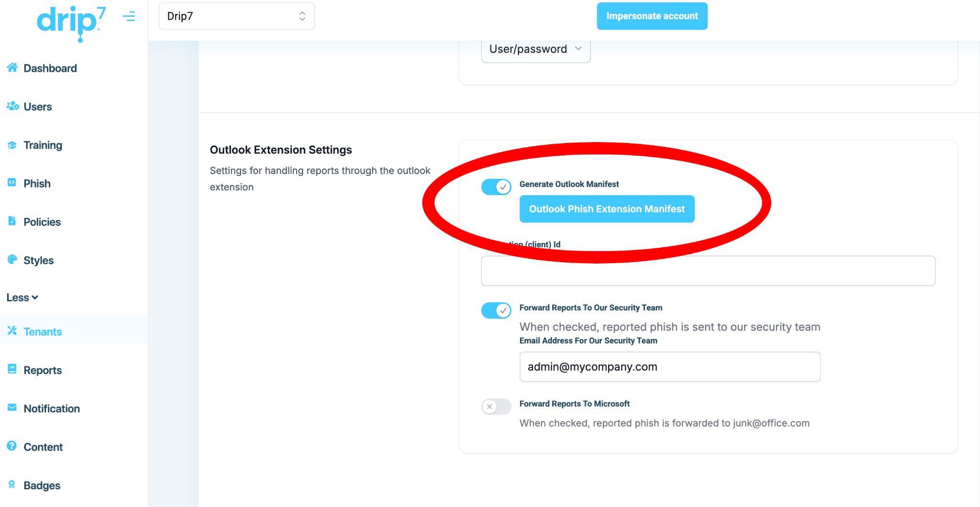
Task: Navigate to Phish in sidebar
Action: click(x=37, y=184)
